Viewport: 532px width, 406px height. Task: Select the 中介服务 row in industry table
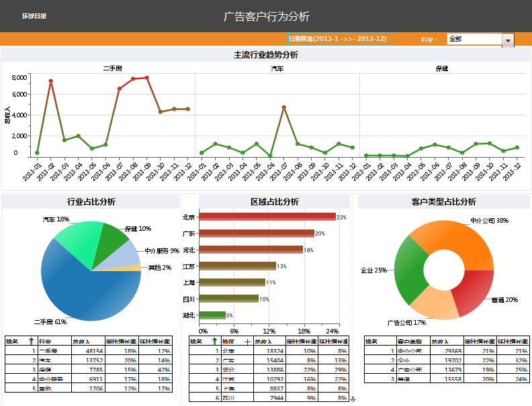[89, 378]
